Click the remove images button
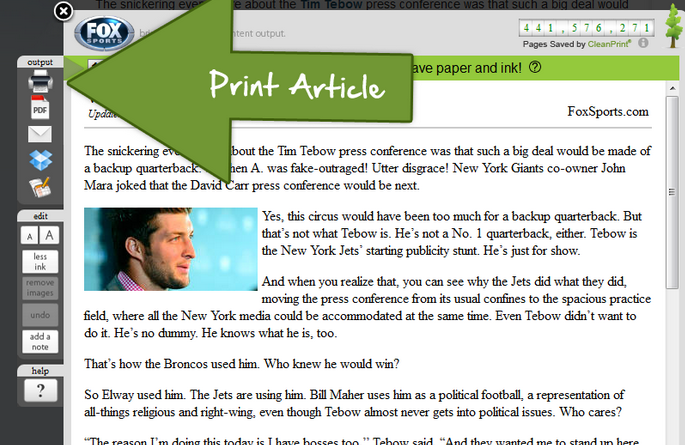Viewport: 685px width, 445px height. pos(40,288)
